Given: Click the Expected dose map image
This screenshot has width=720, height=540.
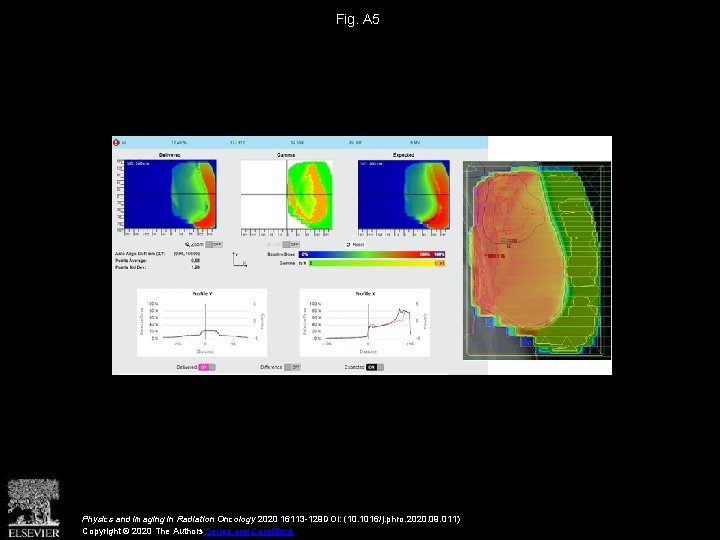Looking at the screenshot, I should point(404,194).
